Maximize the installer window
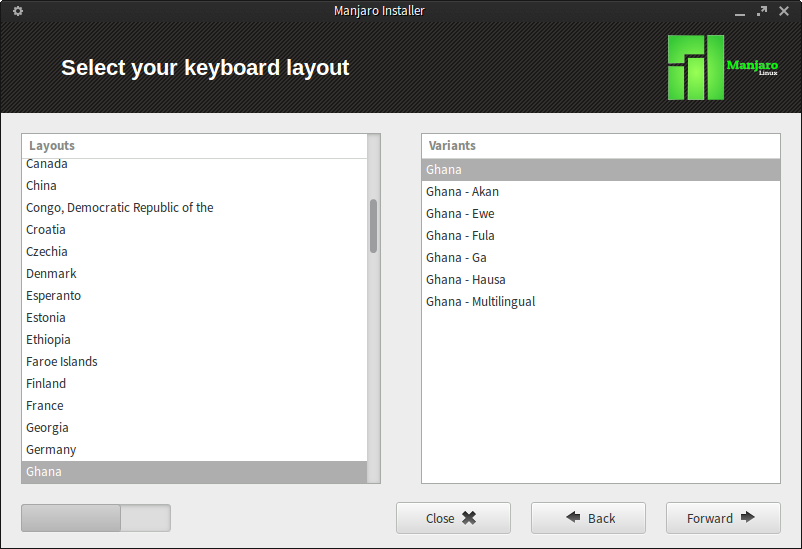802x549 pixels. [762, 11]
